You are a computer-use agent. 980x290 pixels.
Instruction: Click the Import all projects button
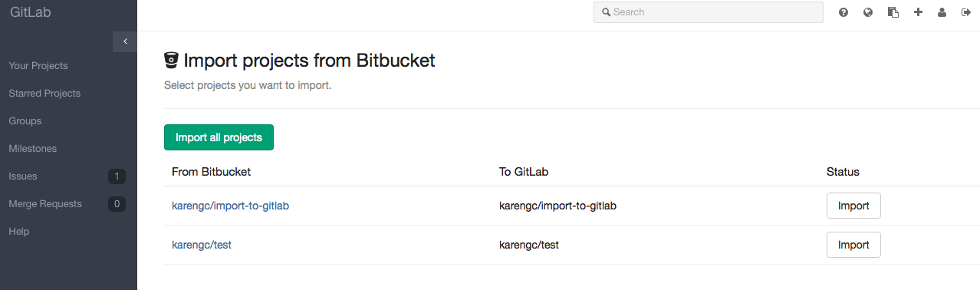[x=219, y=137]
